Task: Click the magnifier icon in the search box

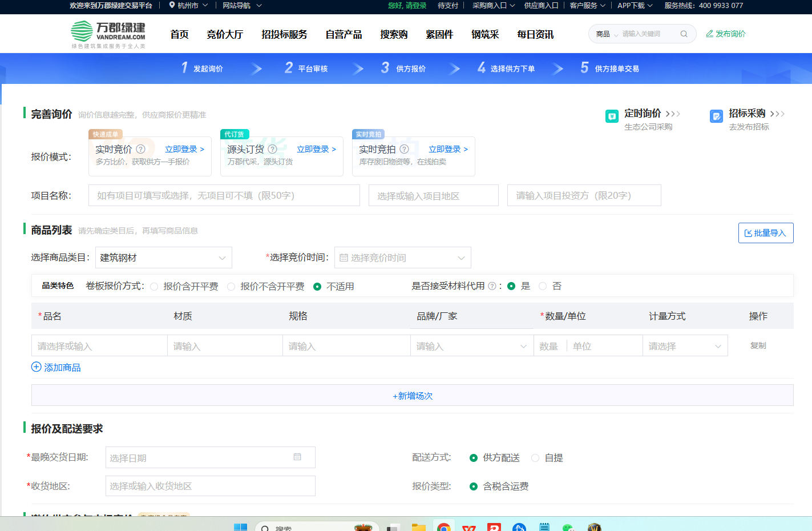Action: pos(684,34)
